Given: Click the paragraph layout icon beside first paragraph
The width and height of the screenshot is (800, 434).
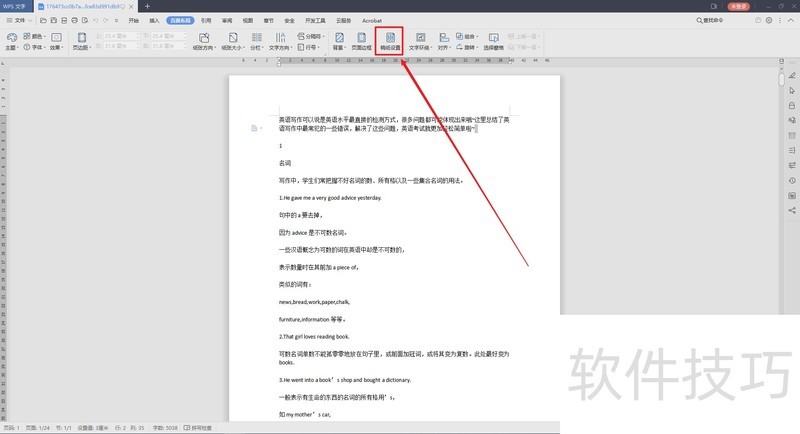Looking at the screenshot, I should coord(254,128).
